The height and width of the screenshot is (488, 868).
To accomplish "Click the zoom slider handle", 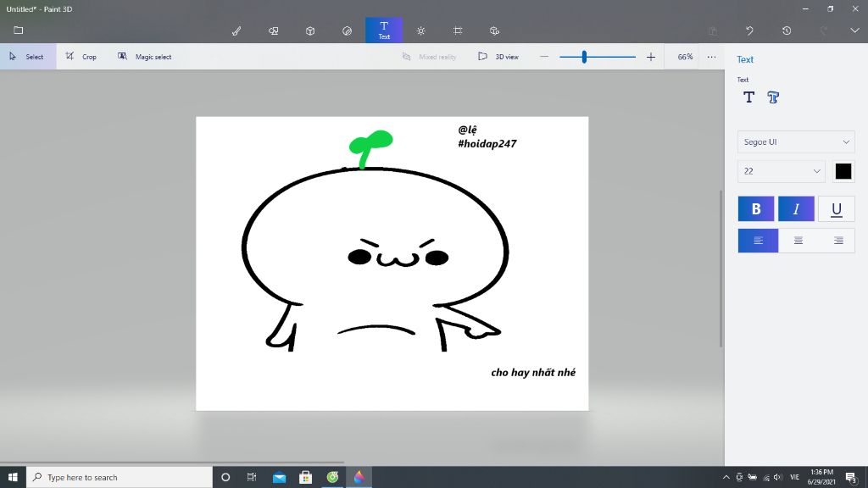I will (584, 57).
